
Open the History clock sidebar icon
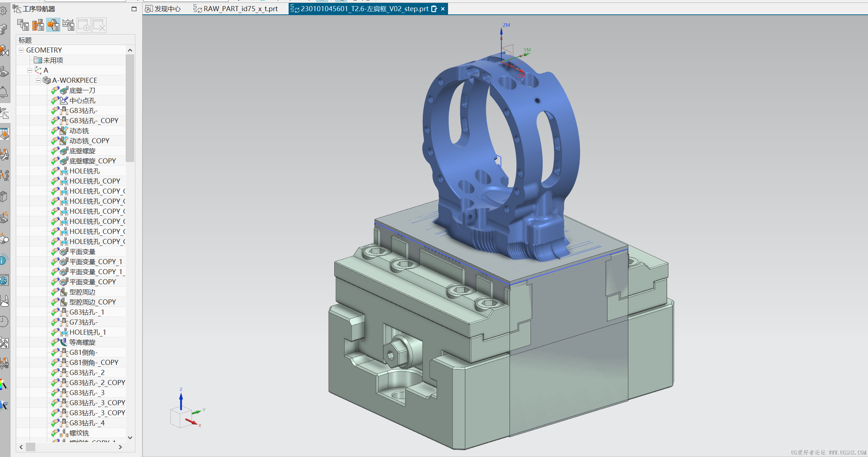tap(4, 321)
